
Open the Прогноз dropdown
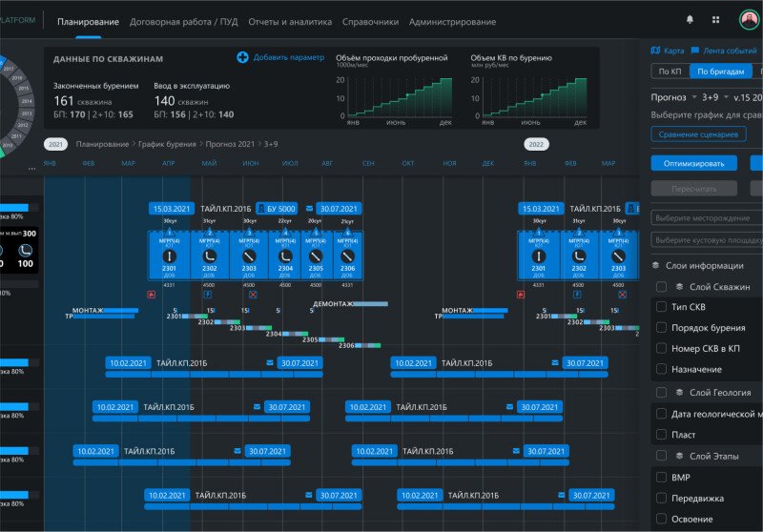click(672, 97)
